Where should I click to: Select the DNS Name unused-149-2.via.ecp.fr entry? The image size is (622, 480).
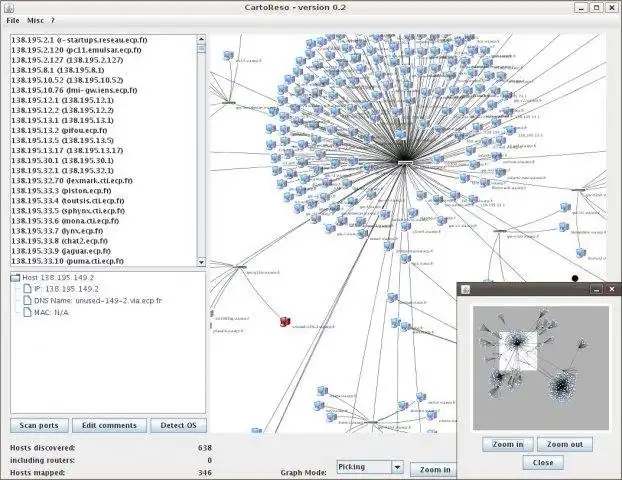coord(98,301)
